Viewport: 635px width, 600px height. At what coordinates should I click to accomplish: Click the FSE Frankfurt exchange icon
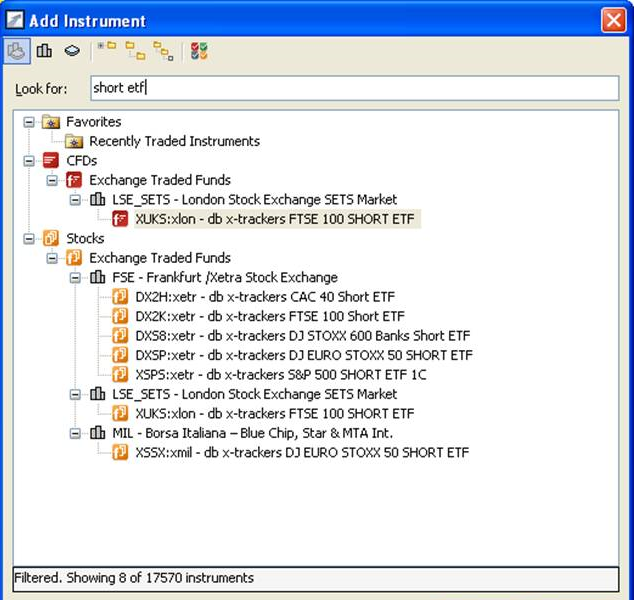point(97,277)
